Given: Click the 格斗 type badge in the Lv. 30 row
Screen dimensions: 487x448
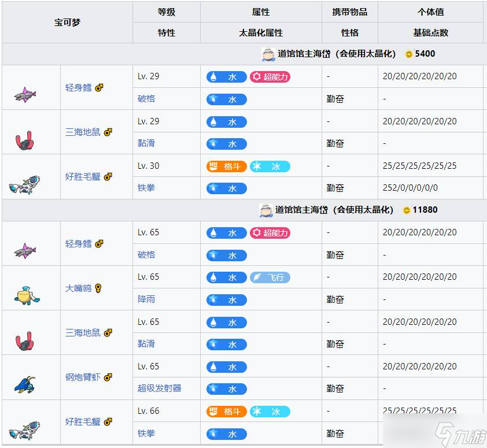Looking at the screenshot, I should [226, 166].
